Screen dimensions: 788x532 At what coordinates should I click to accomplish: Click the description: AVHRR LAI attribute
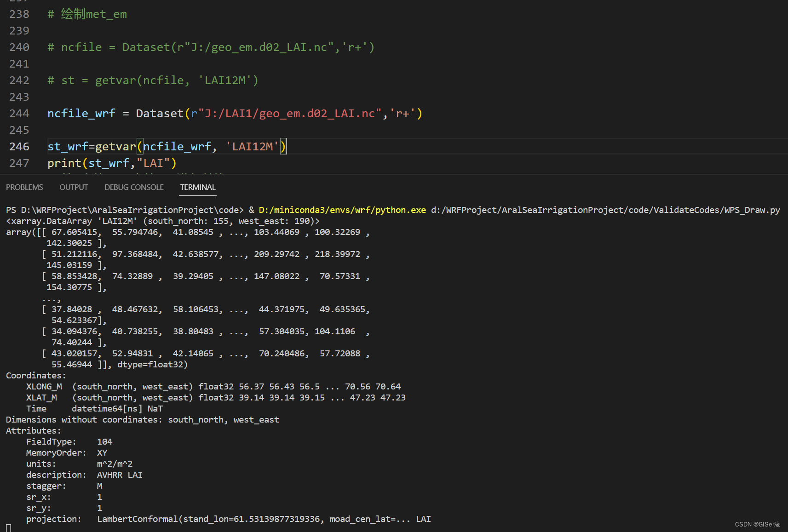84,475
